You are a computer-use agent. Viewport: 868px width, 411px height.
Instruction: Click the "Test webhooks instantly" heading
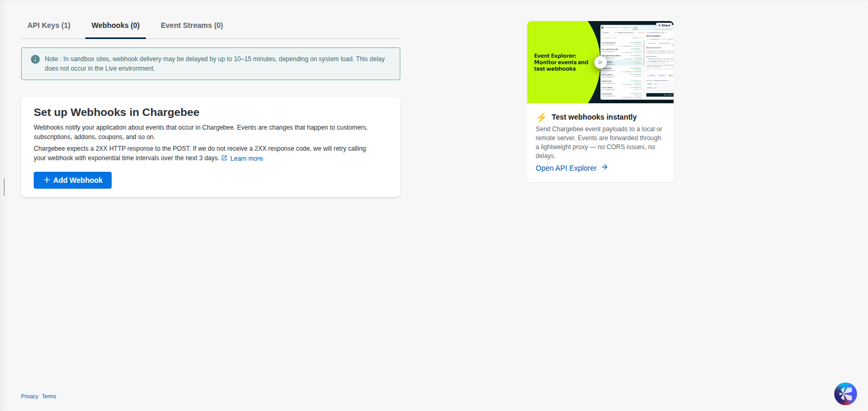(x=594, y=117)
